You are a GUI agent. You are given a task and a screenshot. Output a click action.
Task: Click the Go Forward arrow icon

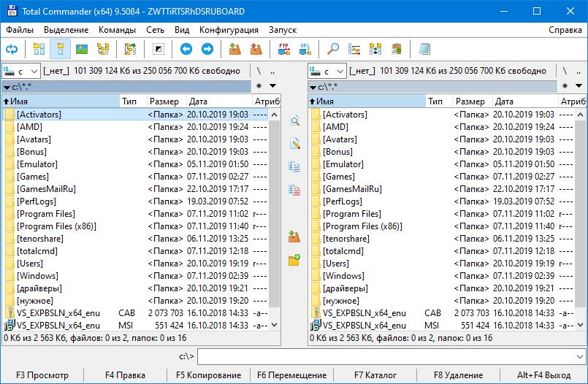point(207,50)
